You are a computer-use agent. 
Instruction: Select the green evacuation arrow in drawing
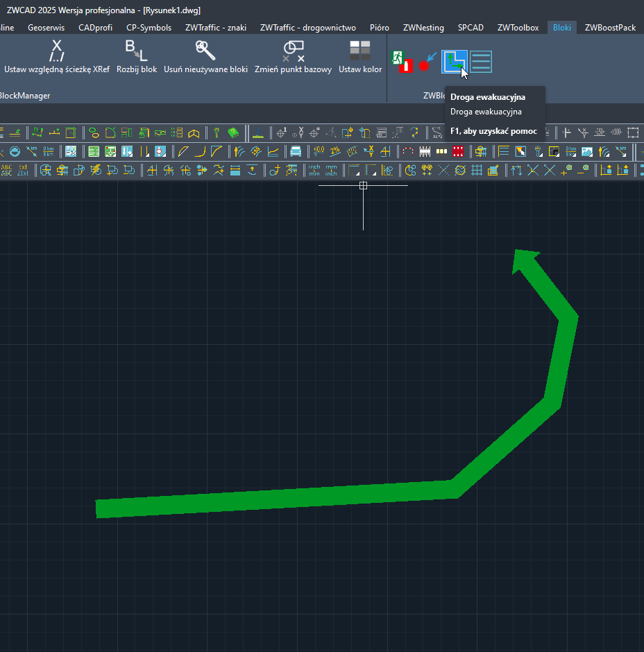coord(291,497)
